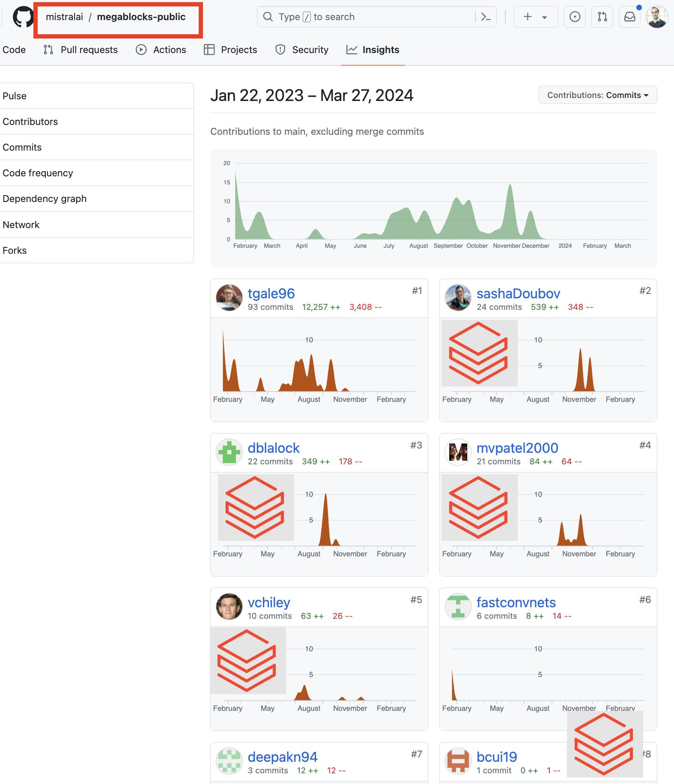Open deepakn94's 3 commits link
Image resolution: width=674 pixels, height=784 pixels.
(268, 771)
